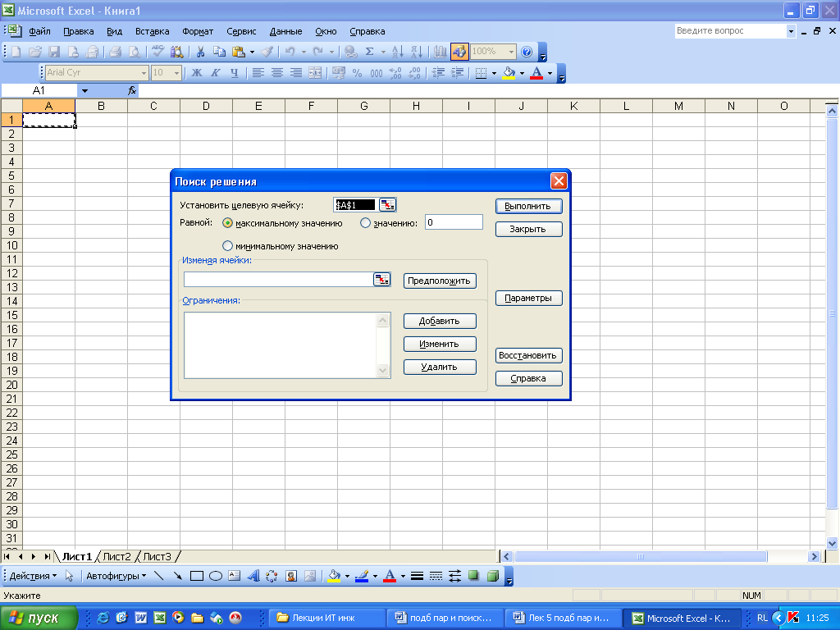840x630 pixels.
Task: Apply underline with the Ч button
Action: (x=234, y=73)
